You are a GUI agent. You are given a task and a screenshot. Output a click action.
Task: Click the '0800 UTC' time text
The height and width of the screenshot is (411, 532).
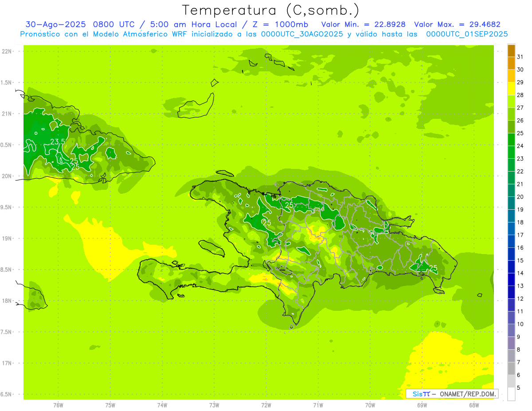(x=115, y=24)
